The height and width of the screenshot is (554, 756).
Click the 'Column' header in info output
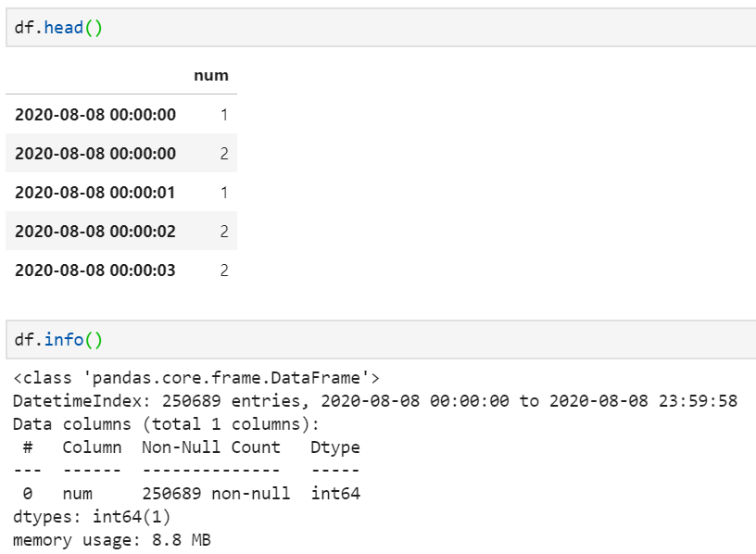(x=92, y=447)
